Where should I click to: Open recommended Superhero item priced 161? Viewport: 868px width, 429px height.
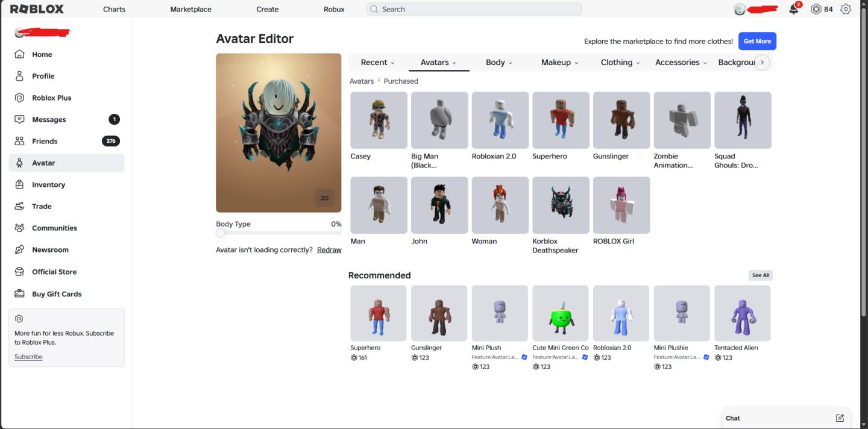pyautogui.click(x=378, y=313)
